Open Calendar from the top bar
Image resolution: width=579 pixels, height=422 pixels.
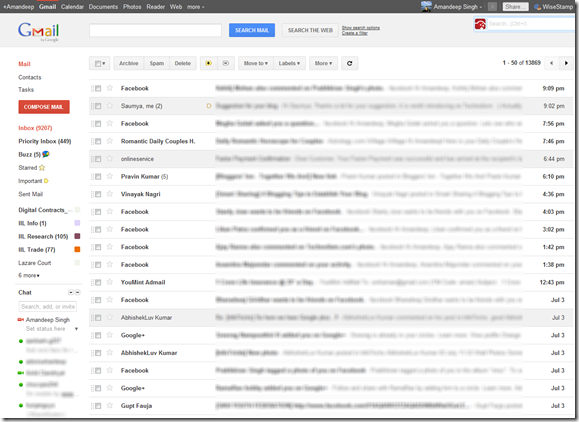tap(72, 7)
